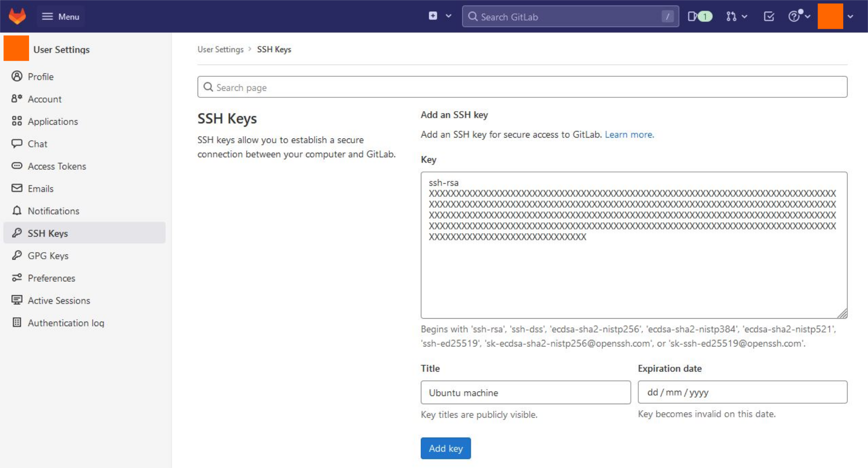Viewport: 868px width, 468px height.
Task: Follow the Learn more link
Action: tap(629, 135)
